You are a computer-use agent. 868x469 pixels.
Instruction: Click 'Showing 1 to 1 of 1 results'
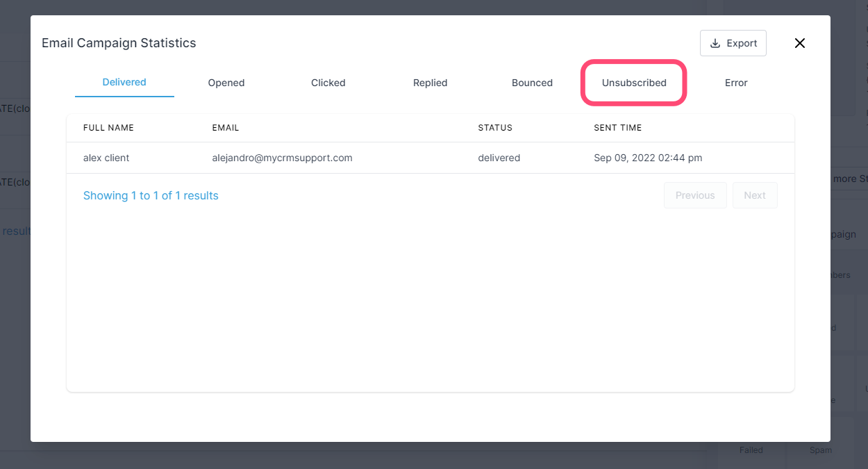tap(151, 195)
